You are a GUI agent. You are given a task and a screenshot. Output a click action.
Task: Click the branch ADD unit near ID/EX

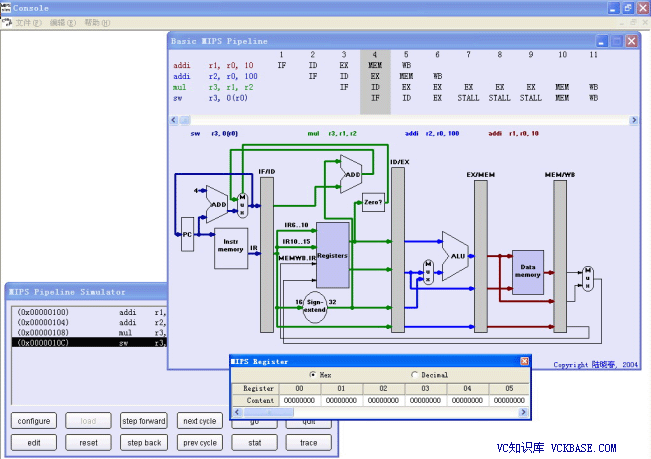(350, 174)
